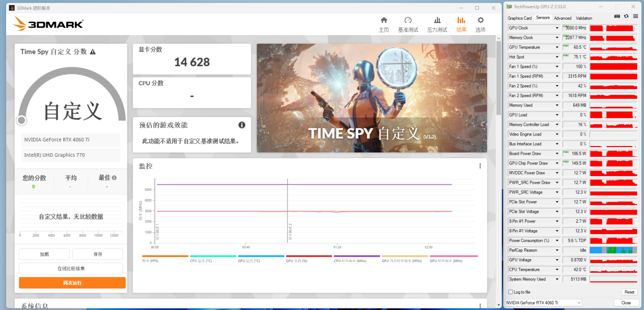Image resolution: width=644 pixels, height=310 pixels.
Task: Click the purple CPU 时钟频率 legend swatch
Action: 356,256
